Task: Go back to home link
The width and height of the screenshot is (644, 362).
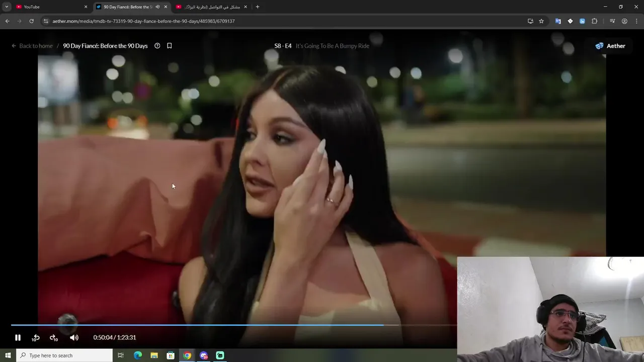Action: [x=32, y=46]
